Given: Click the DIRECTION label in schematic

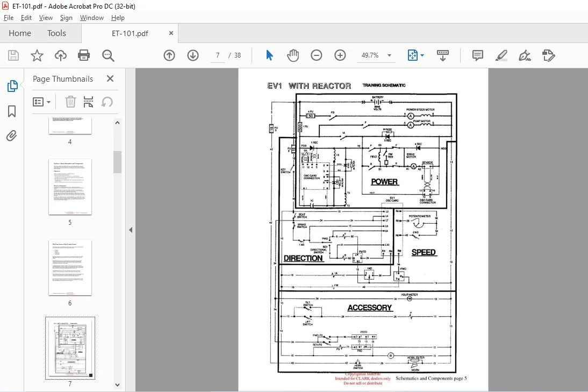Looking at the screenshot, I should (303, 259).
